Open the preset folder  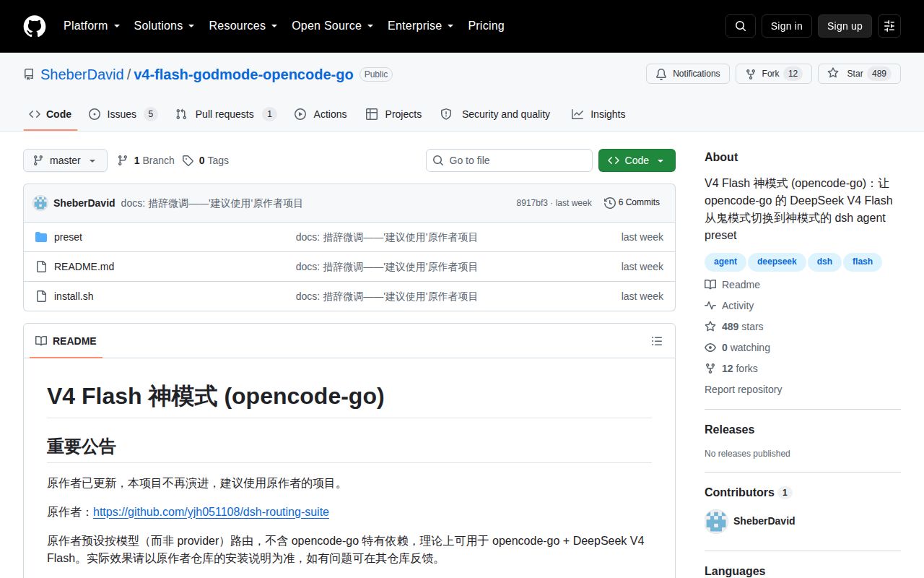point(68,237)
